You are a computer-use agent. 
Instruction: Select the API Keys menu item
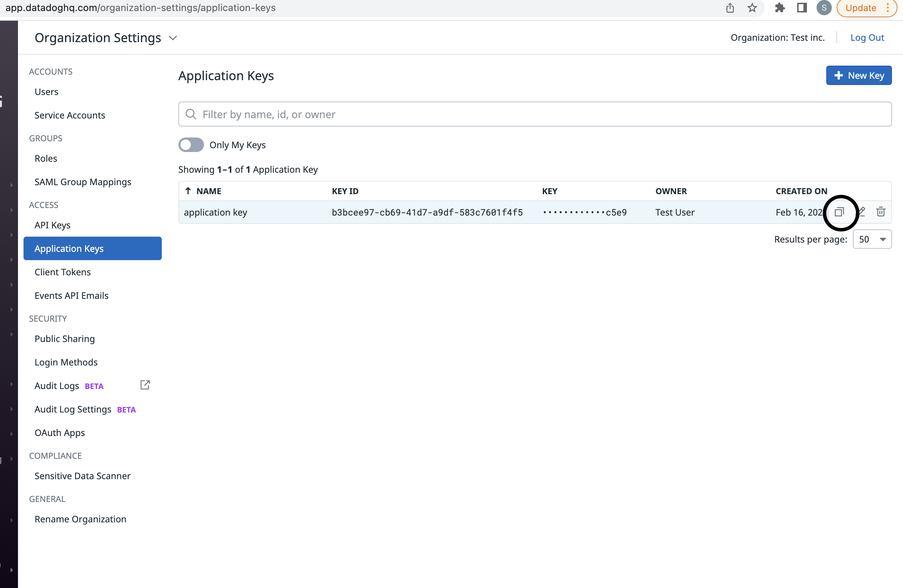tap(53, 224)
